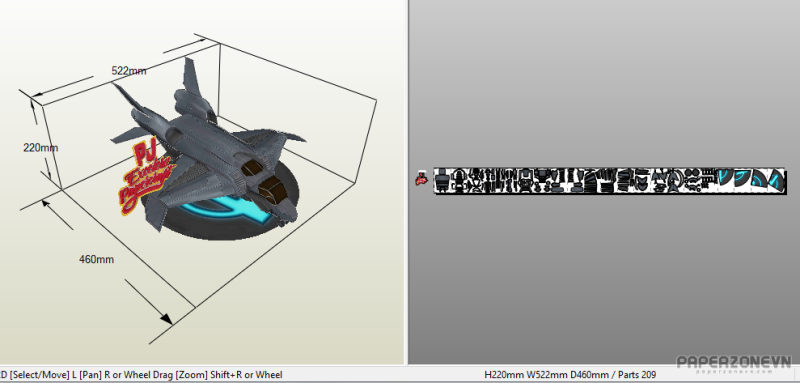This screenshot has height=383, width=800.
Task: Click the 460mm depth dimension label
Action: click(x=96, y=259)
